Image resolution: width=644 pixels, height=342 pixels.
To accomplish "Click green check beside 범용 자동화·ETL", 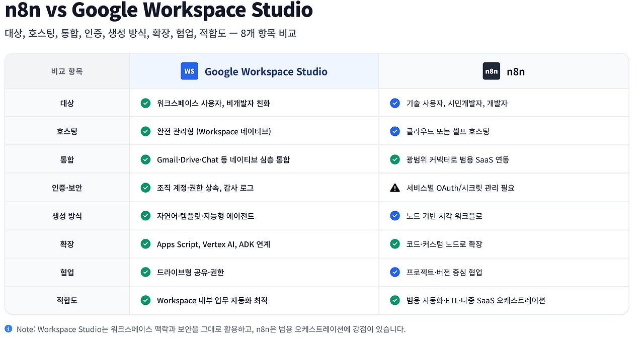I will point(395,300).
